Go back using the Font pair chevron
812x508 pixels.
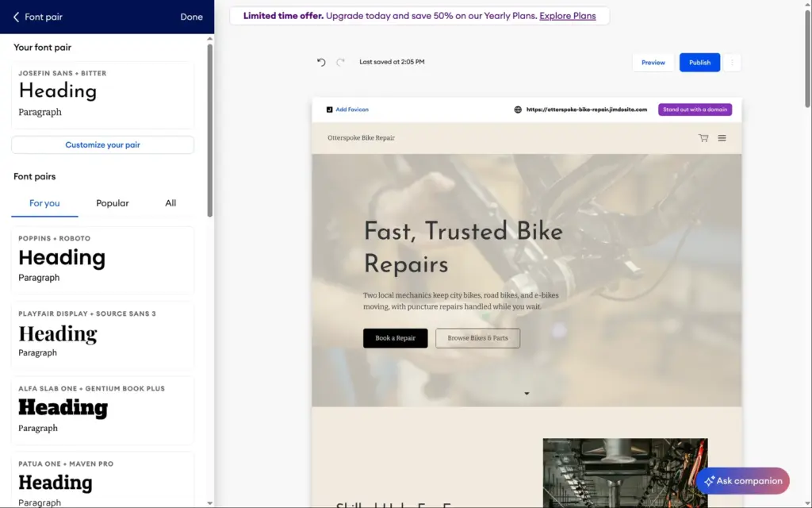pyautogui.click(x=16, y=17)
